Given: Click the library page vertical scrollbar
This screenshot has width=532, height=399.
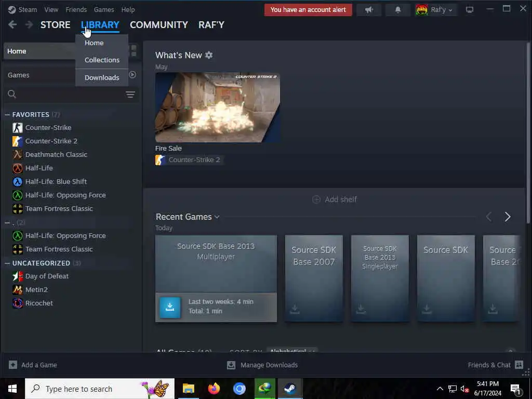Looking at the screenshot, I should click(x=528, y=133).
